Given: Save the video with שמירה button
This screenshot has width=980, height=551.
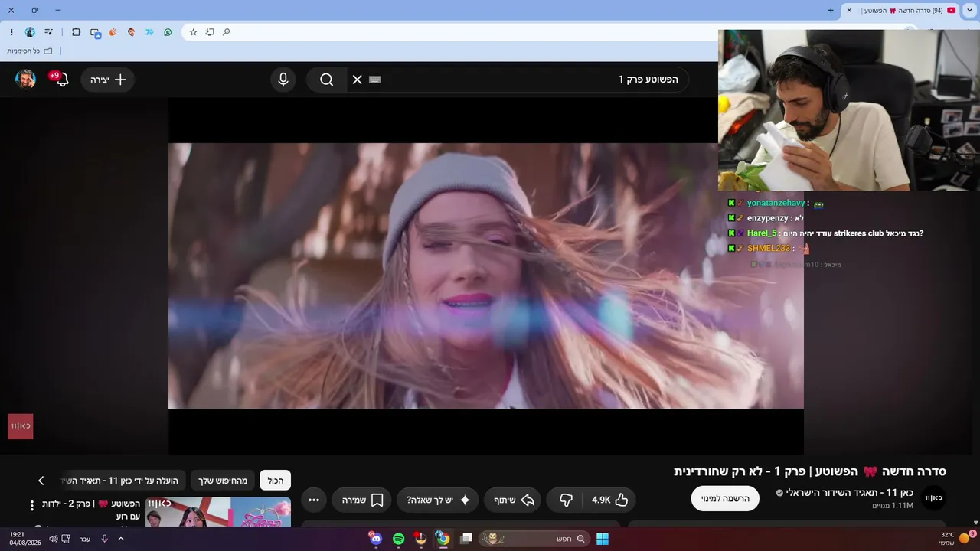Looking at the screenshot, I should 361,500.
